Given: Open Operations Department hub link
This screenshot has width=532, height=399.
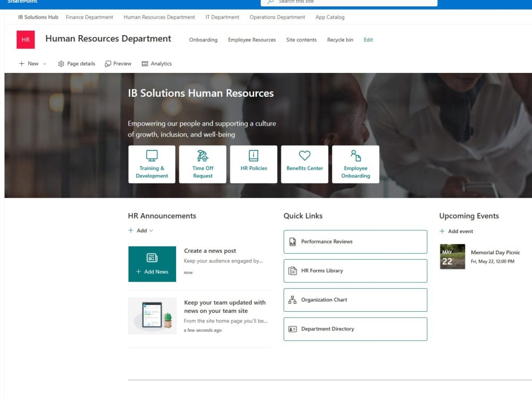Looking at the screenshot, I should 277,17.
